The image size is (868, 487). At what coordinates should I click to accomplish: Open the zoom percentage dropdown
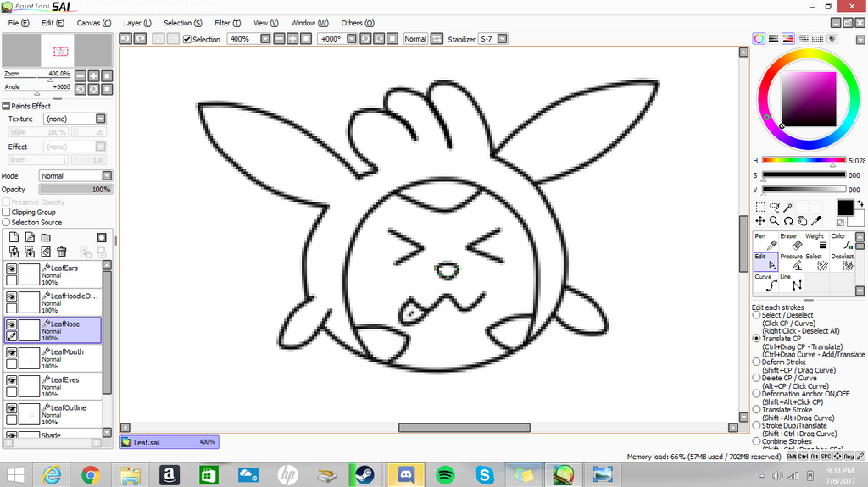265,39
